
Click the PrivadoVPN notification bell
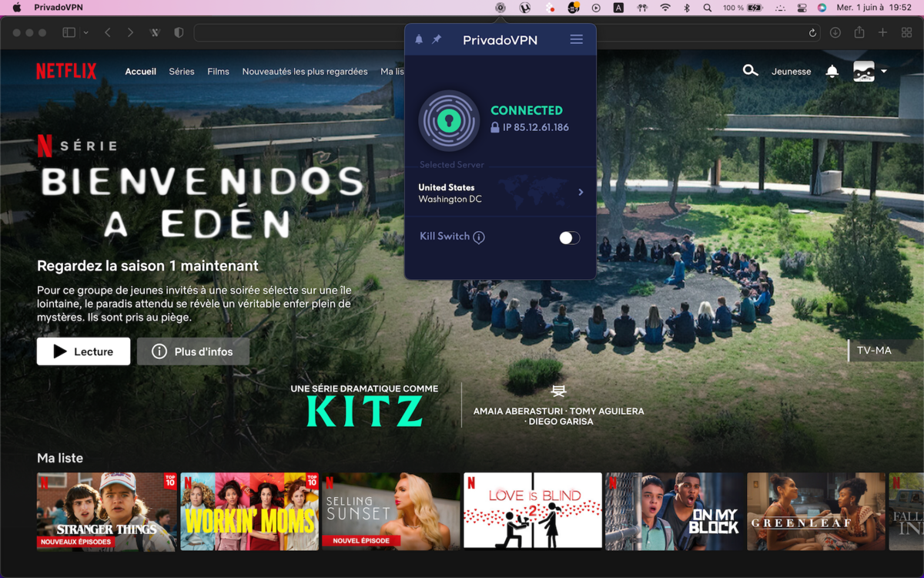(x=419, y=39)
